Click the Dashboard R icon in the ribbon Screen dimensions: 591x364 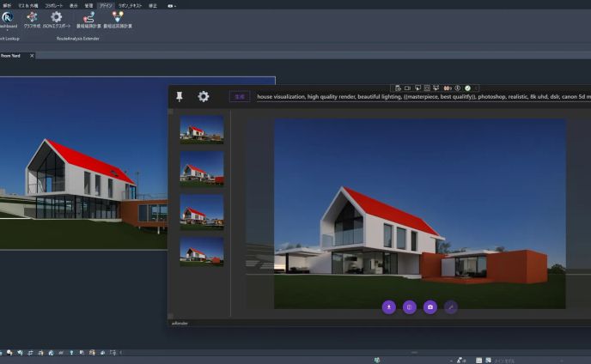pos(7,17)
